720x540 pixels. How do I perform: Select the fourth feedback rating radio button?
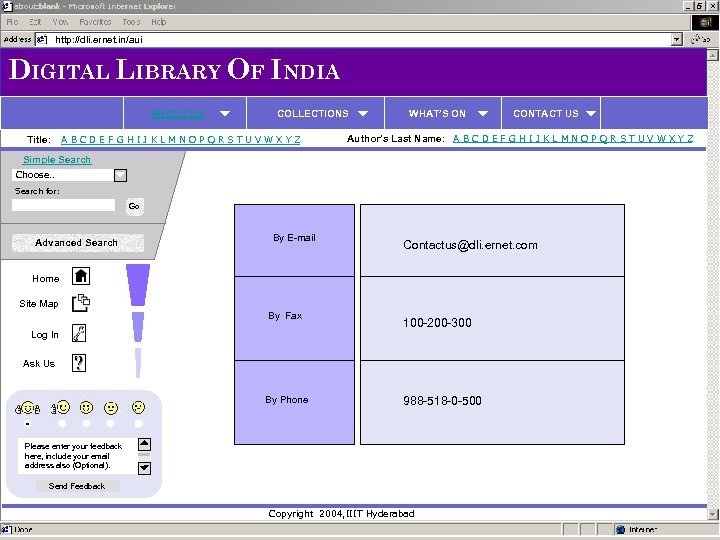[x=110, y=423]
